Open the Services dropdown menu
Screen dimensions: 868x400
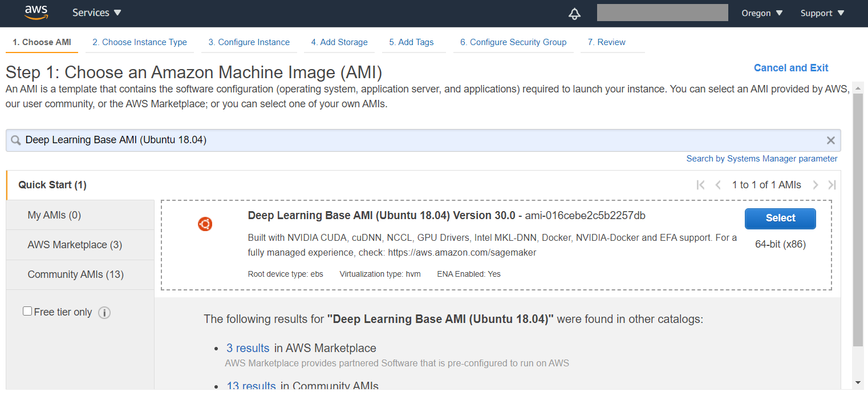tap(96, 13)
